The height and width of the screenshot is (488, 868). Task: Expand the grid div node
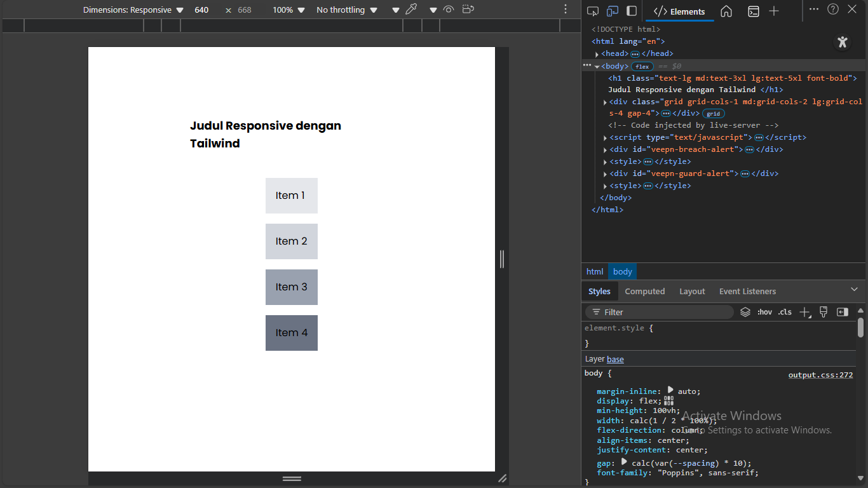pyautogui.click(x=605, y=102)
